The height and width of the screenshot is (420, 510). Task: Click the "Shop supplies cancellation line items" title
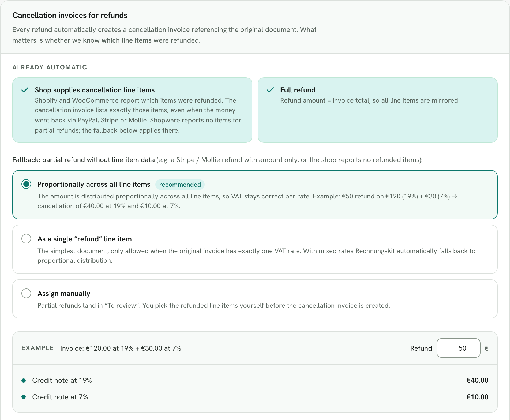pos(95,90)
